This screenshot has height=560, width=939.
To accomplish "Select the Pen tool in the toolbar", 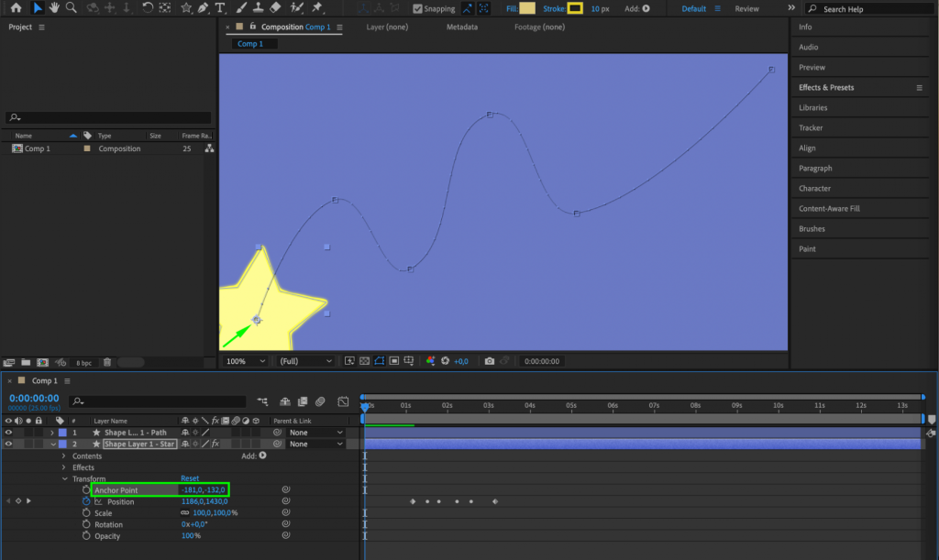I will pos(204,8).
